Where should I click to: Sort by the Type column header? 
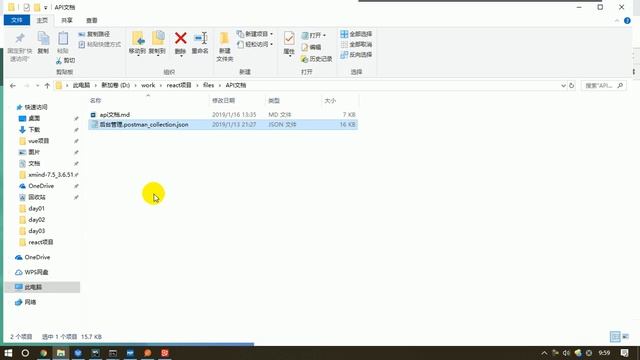[x=293, y=100]
